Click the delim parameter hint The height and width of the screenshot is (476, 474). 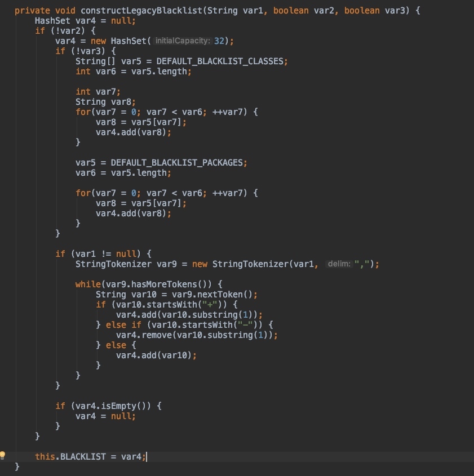[x=338, y=264]
